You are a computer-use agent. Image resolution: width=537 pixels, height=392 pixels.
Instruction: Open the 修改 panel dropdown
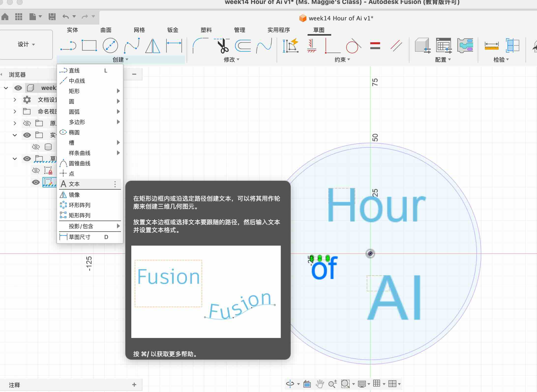[232, 60]
